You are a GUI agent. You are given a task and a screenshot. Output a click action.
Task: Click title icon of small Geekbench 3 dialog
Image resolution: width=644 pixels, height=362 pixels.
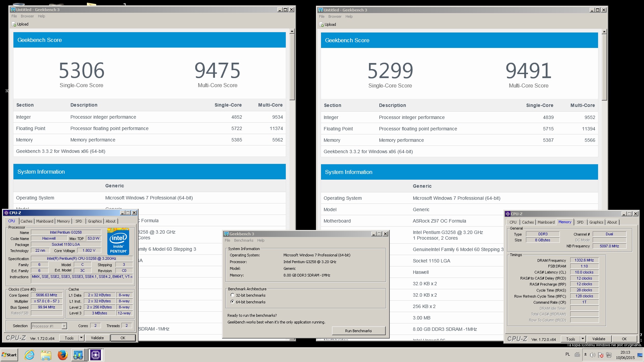(226, 234)
